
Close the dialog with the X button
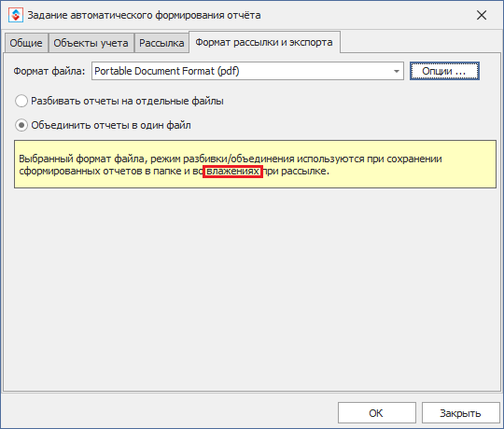[482, 15]
